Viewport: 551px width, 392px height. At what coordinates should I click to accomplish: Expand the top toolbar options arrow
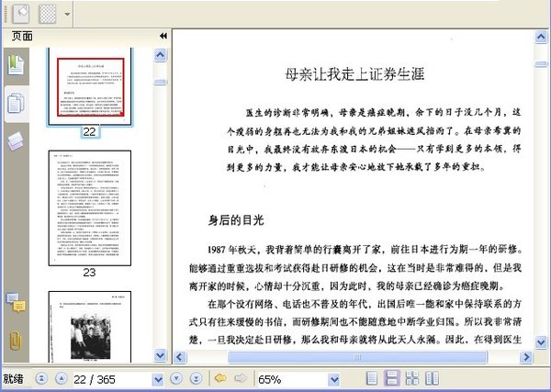click(67, 15)
